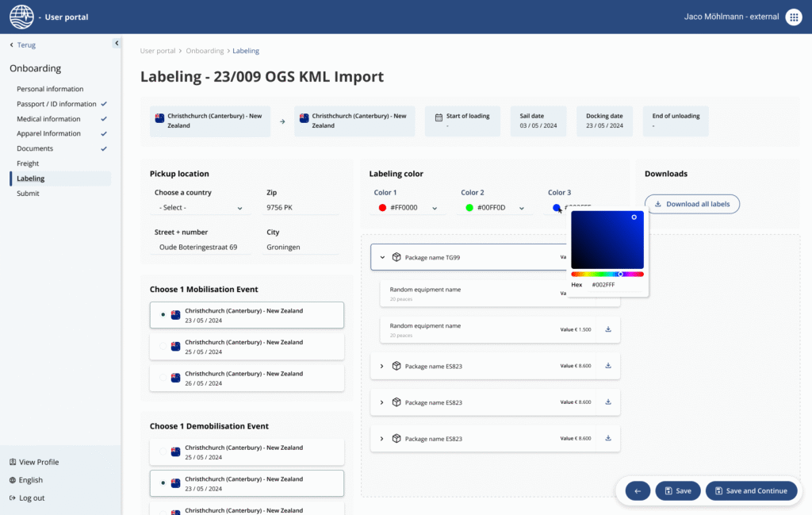Click the globe logo in the header

click(21, 16)
